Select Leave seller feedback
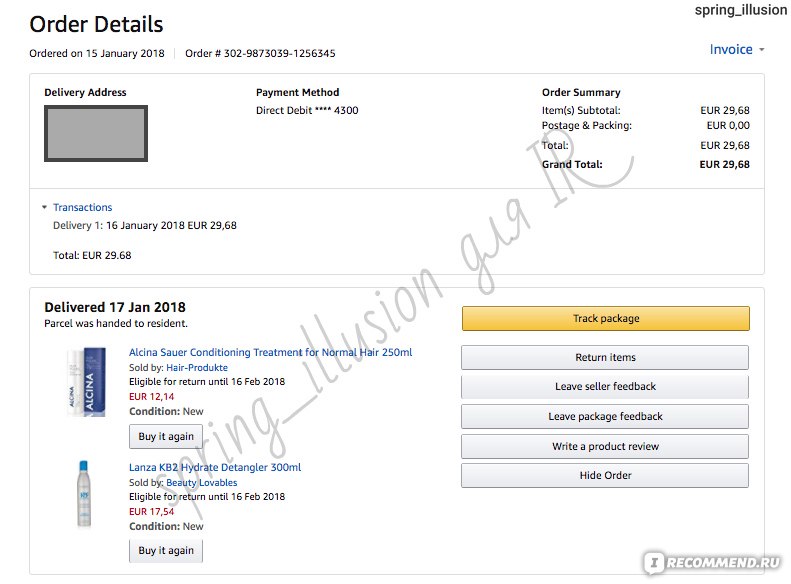 (x=605, y=387)
